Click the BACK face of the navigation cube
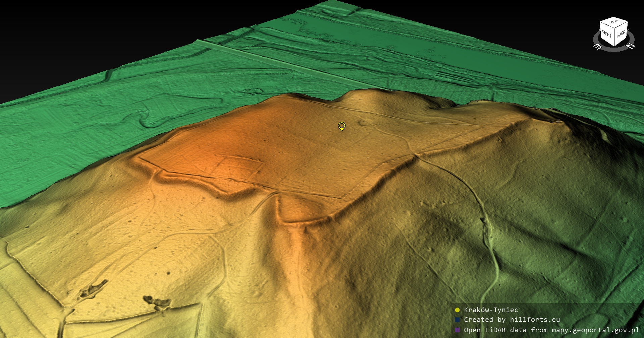Image resolution: width=644 pixels, height=338 pixels. point(621,34)
